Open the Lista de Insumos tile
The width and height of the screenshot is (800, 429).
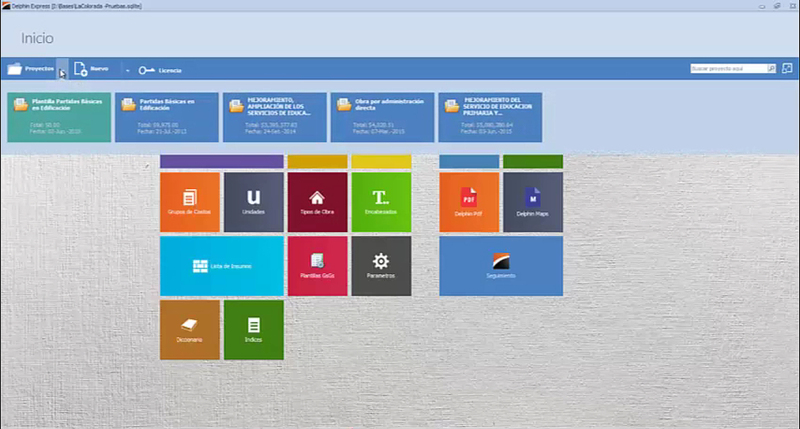[221, 266]
